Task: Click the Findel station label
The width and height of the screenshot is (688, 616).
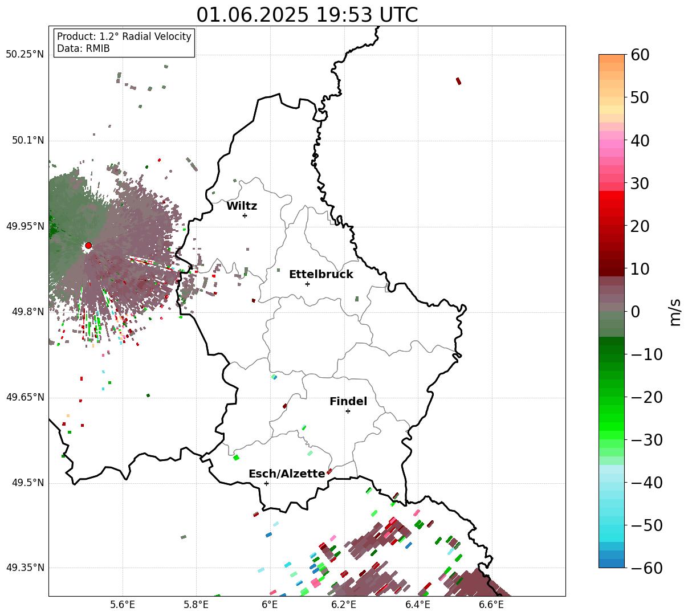Action: 348,402
